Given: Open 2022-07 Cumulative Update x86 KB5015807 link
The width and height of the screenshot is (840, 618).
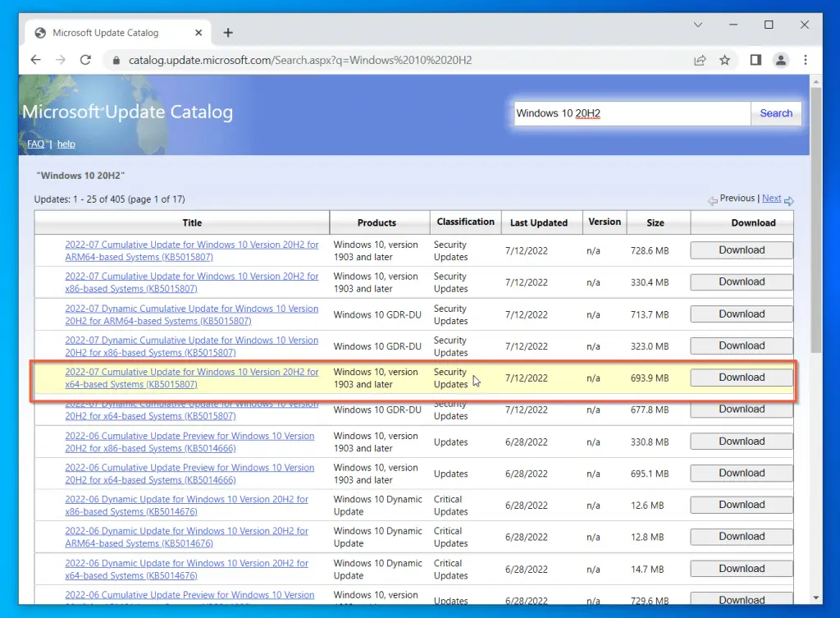Looking at the screenshot, I should point(192,282).
